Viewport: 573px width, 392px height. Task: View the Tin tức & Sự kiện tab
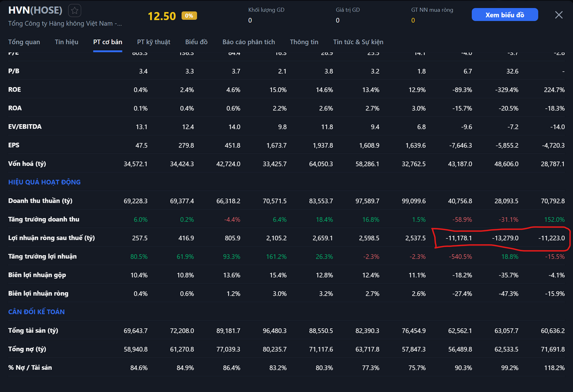pos(358,42)
